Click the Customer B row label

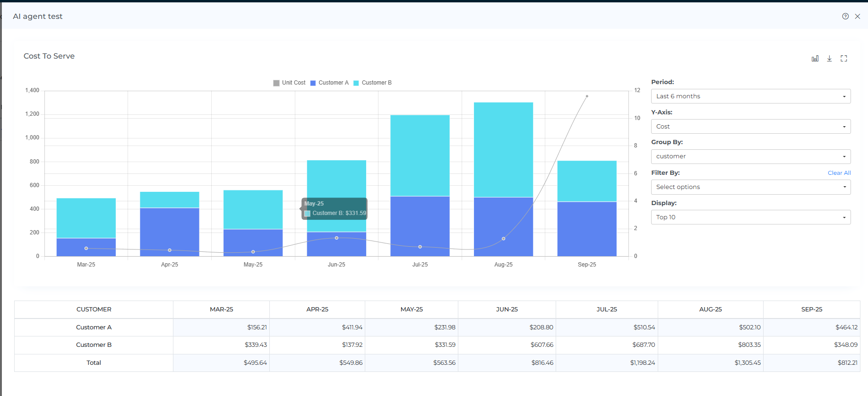point(94,345)
